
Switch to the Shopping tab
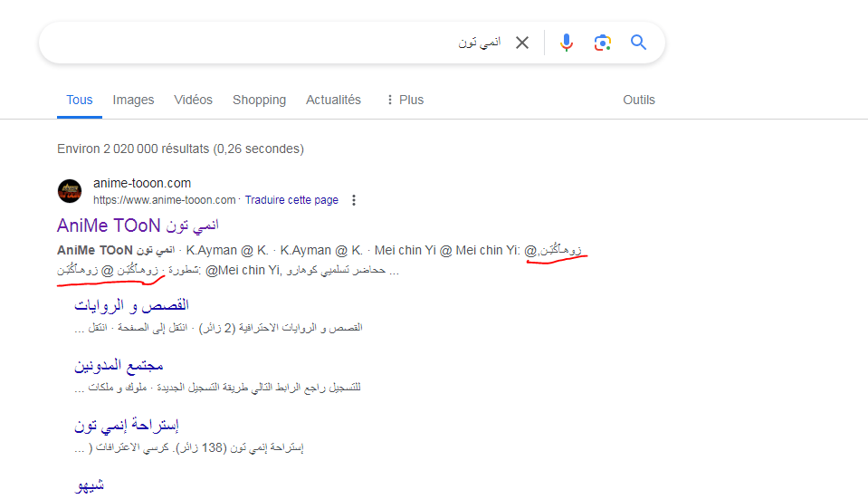click(259, 100)
